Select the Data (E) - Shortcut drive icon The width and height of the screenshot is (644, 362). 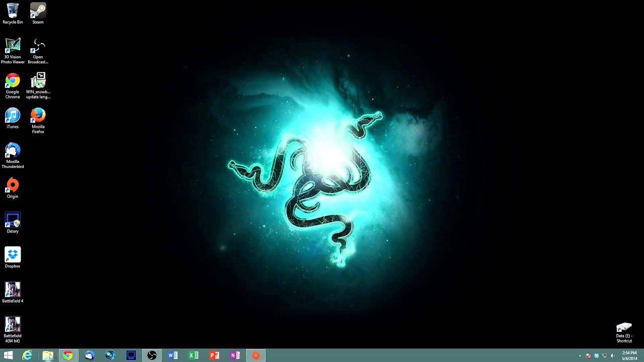tap(624, 333)
